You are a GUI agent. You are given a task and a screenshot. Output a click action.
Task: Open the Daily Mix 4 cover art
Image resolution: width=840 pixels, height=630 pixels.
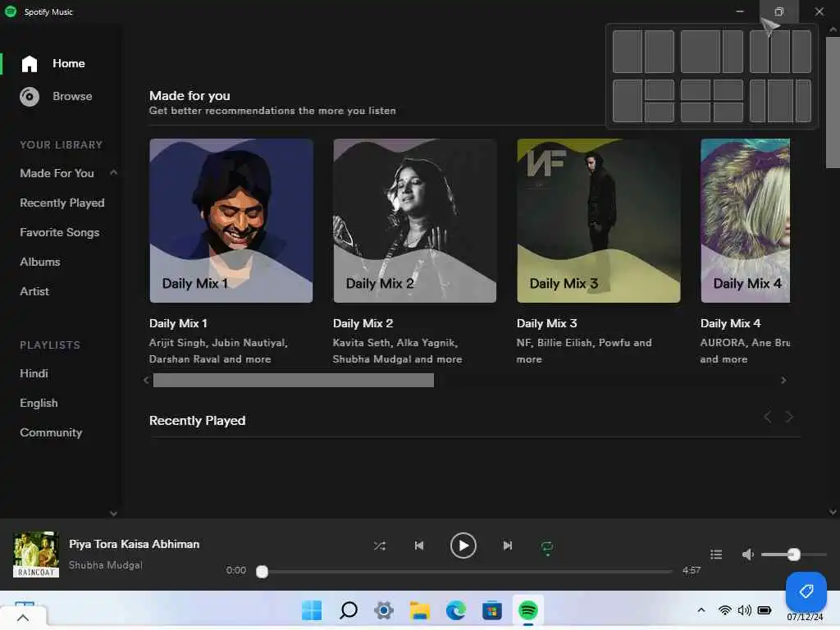pyautogui.click(x=745, y=221)
